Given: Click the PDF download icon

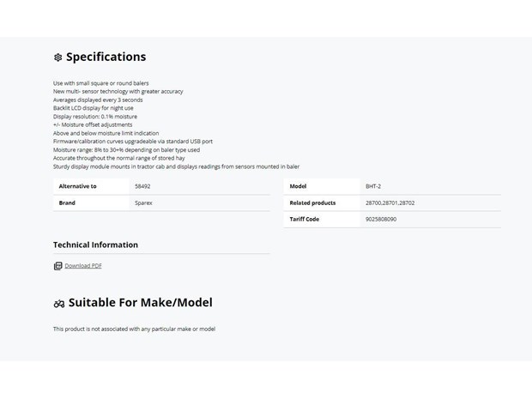Looking at the screenshot, I should pyautogui.click(x=58, y=266).
